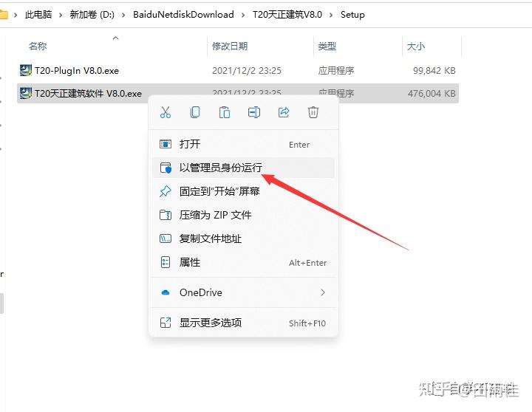Click the 476,004 KB size cell

click(432, 93)
